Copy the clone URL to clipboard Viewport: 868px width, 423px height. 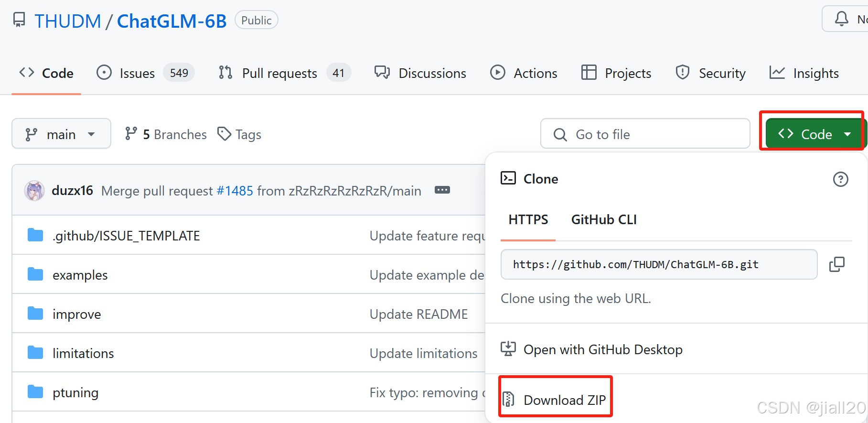coord(836,264)
